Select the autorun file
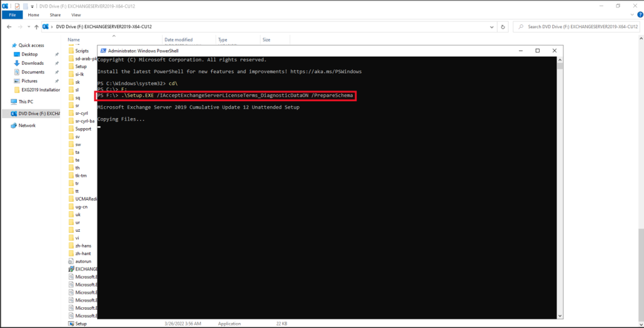The height and width of the screenshot is (328, 644). pos(83,261)
